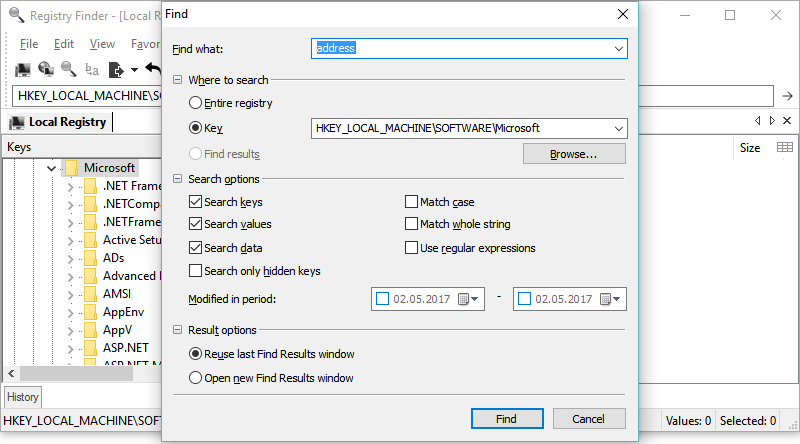Click the Local Registry computer toolbar icon

tap(22, 69)
